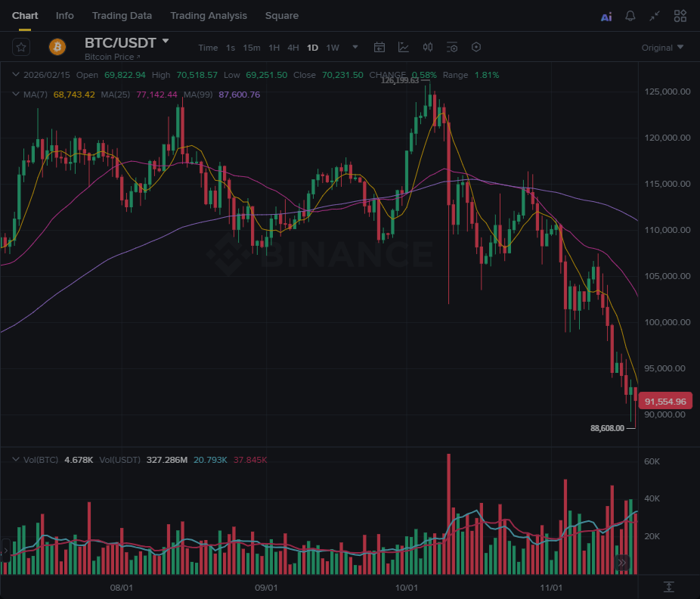Viewport: 700px width, 599px height.
Task: Click the current price label 91,554.96
Action: point(665,402)
